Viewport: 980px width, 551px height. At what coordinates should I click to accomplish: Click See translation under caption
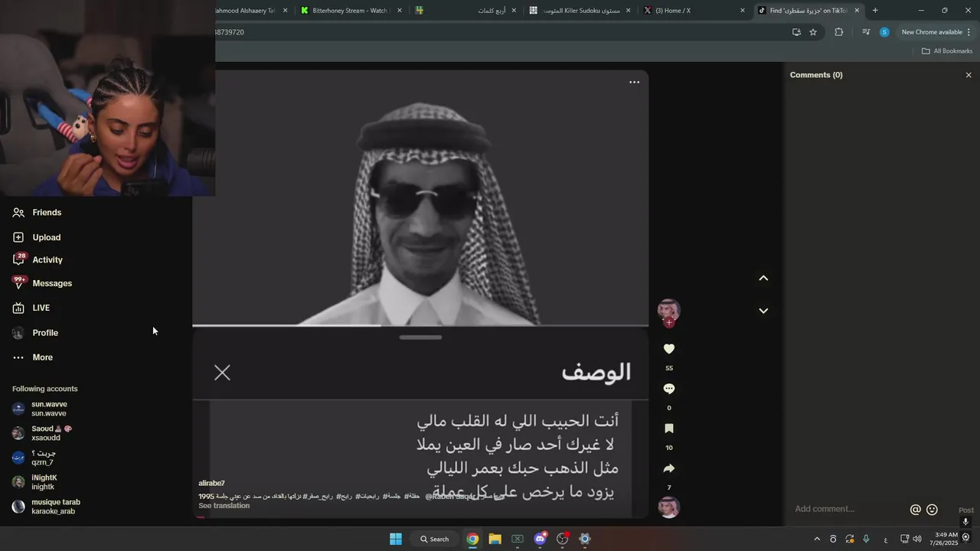pyautogui.click(x=224, y=506)
